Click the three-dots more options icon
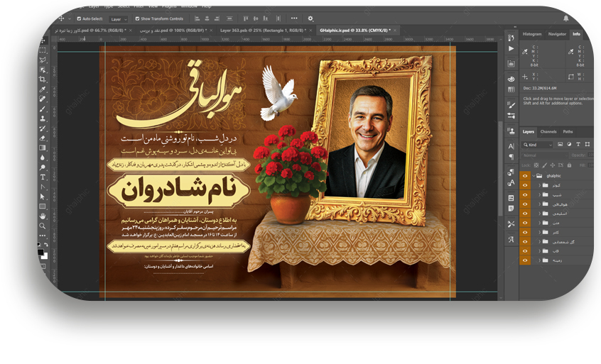 (x=294, y=18)
